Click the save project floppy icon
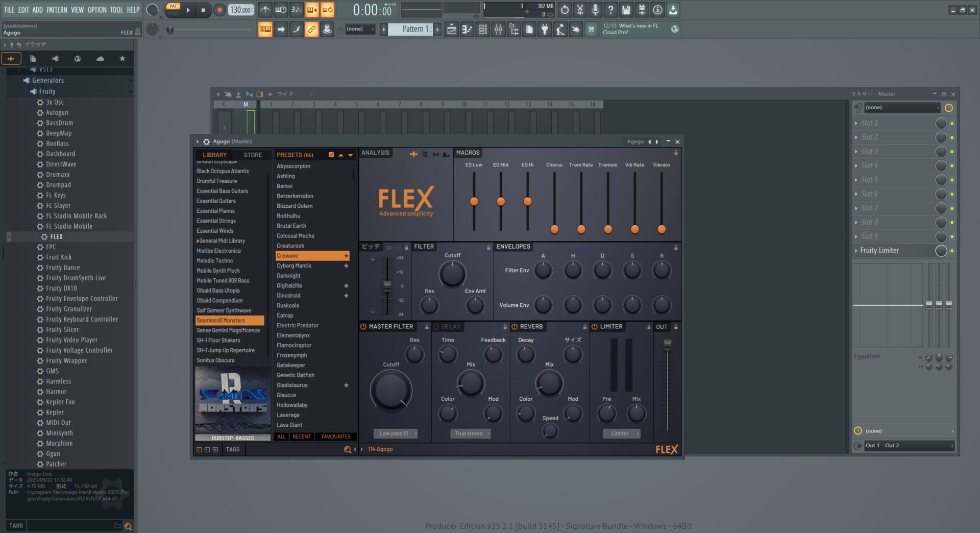Viewport: 980px width, 533px height. 626,10
